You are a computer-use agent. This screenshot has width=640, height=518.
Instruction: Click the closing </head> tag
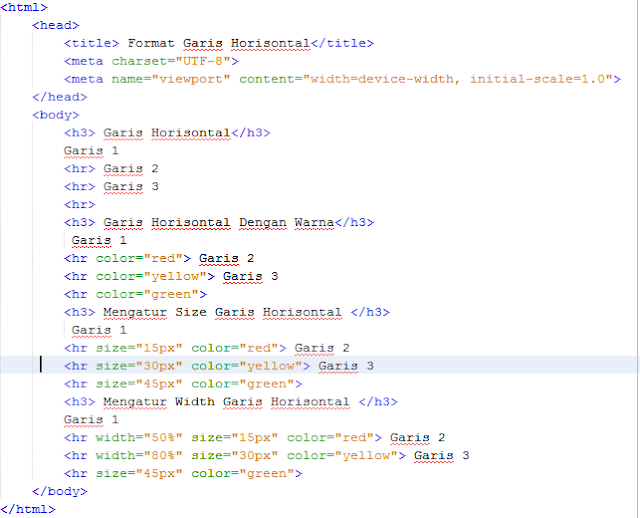(x=60, y=97)
